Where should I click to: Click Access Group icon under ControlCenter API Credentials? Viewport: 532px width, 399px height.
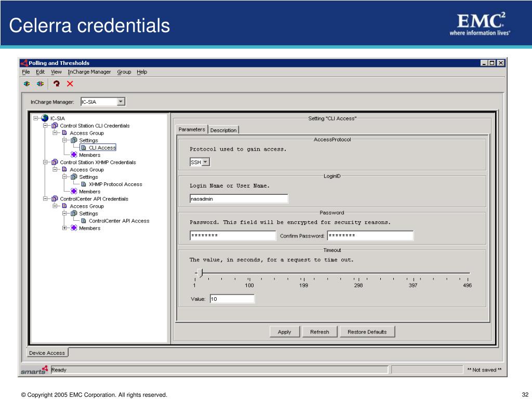pos(64,206)
